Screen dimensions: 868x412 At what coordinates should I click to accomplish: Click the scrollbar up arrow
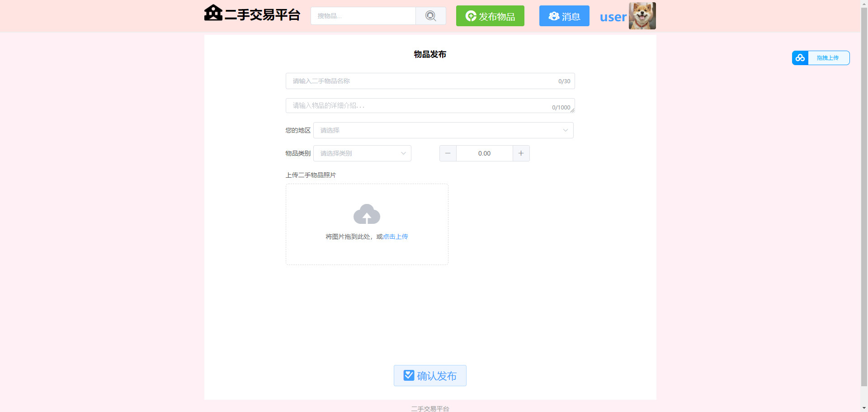[x=864, y=4]
